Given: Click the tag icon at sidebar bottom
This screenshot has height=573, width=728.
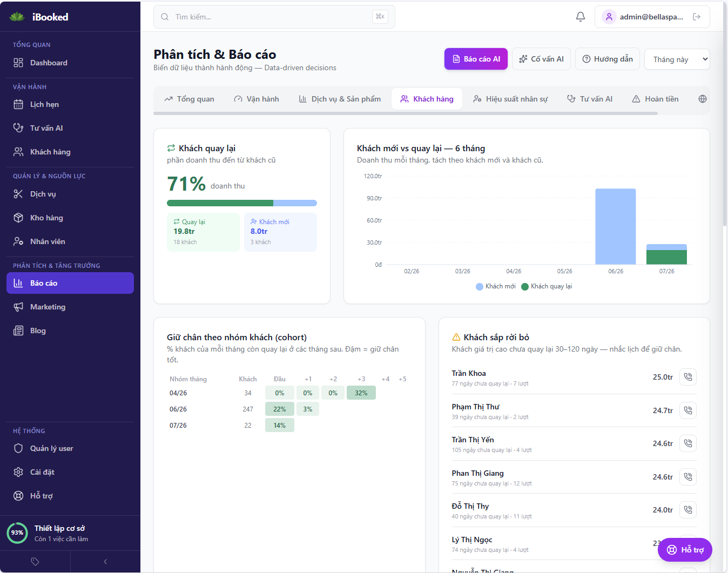Looking at the screenshot, I should coord(35,562).
